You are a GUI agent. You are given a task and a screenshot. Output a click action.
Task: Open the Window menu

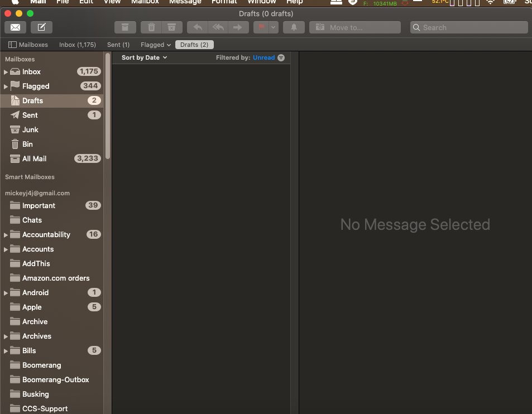pos(262,2)
